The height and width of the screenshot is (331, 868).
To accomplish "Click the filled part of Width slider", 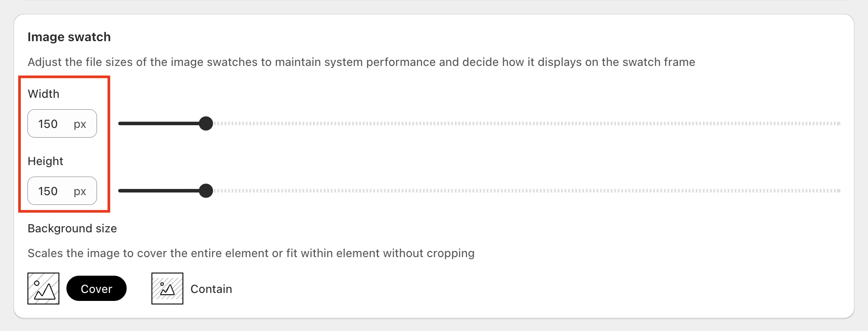I will pos(159,123).
